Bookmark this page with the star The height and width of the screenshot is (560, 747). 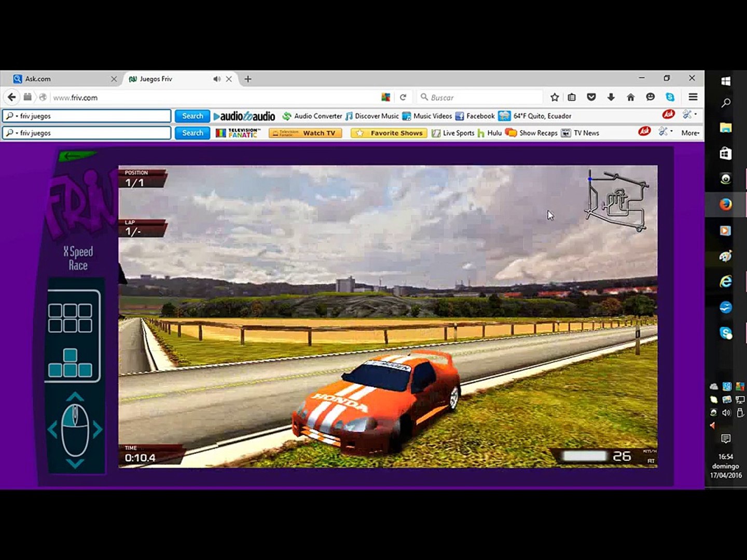(555, 97)
